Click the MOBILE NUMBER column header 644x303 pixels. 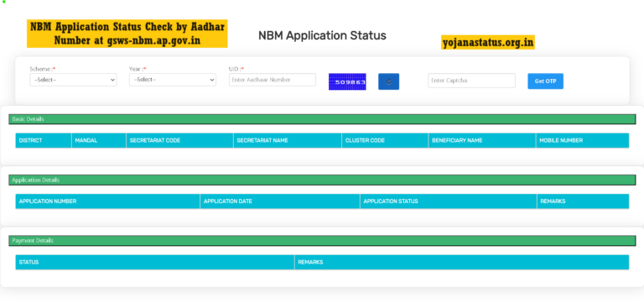583,141
